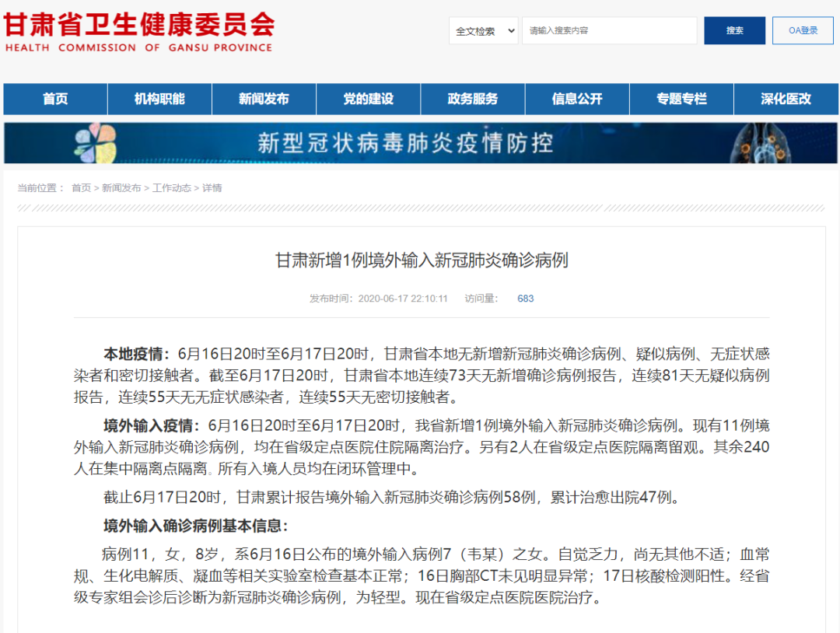Open the 机构职能 menu item
Image resolution: width=840 pixels, height=633 pixels.
pyautogui.click(x=159, y=100)
